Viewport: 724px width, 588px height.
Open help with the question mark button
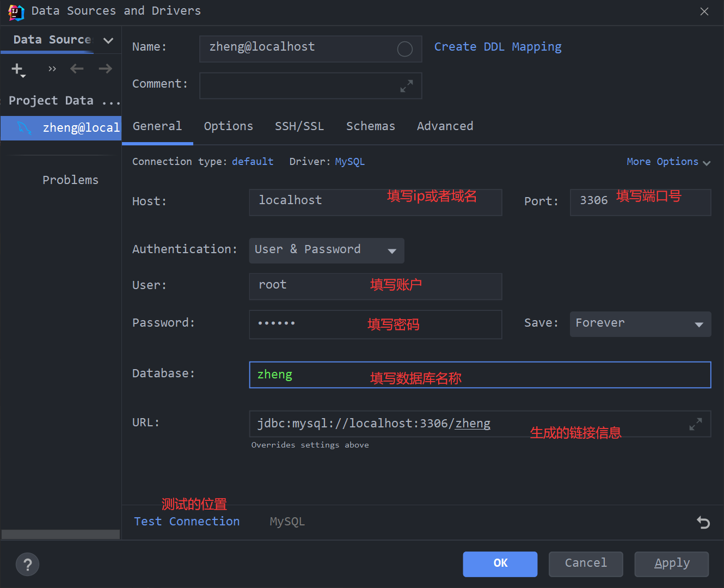[x=28, y=565]
